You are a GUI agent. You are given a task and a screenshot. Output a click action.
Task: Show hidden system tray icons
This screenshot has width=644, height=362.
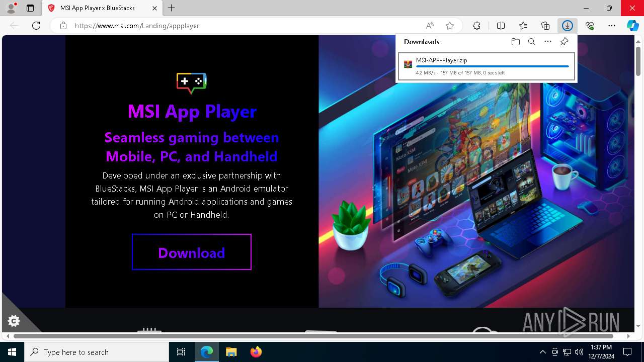[542, 352]
